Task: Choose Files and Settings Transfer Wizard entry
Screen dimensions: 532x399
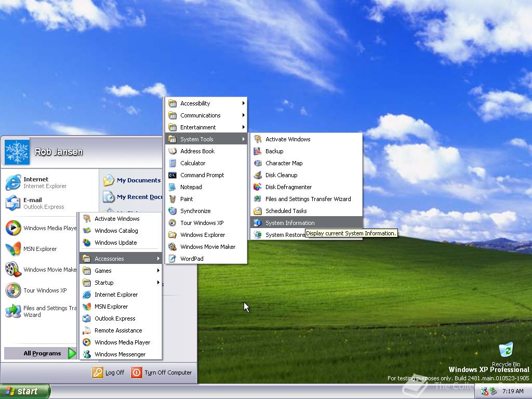Action: pos(307,199)
